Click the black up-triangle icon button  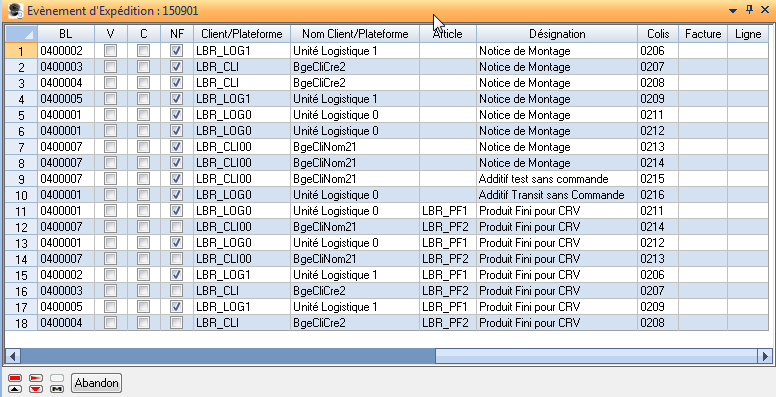point(15,389)
